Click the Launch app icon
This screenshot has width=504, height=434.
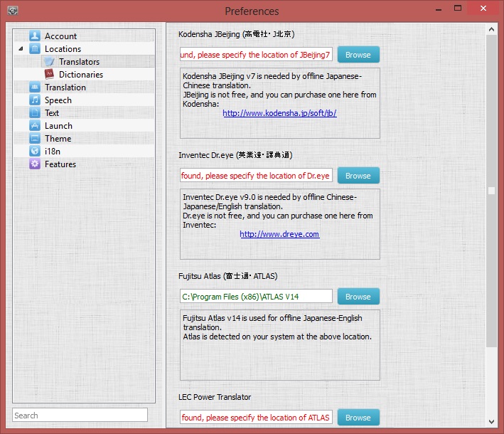[x=35, y=125]
